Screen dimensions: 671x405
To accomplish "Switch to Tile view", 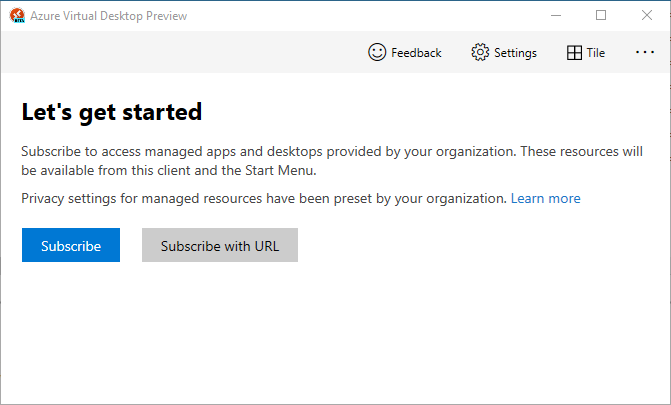I will click(585, 53).
